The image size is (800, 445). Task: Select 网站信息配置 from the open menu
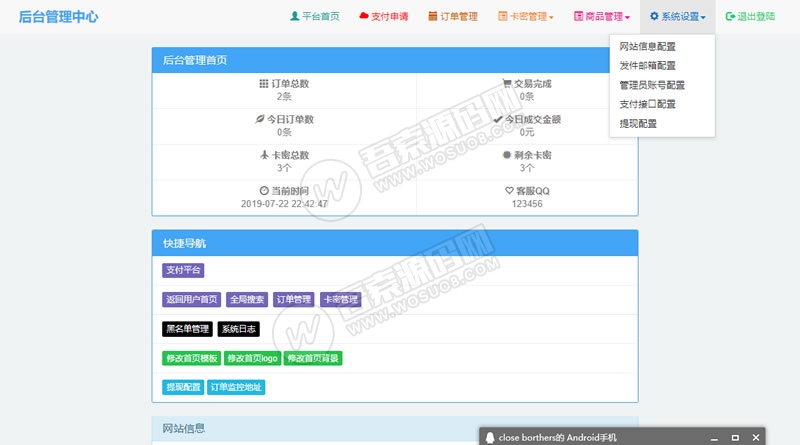[647, 47]
